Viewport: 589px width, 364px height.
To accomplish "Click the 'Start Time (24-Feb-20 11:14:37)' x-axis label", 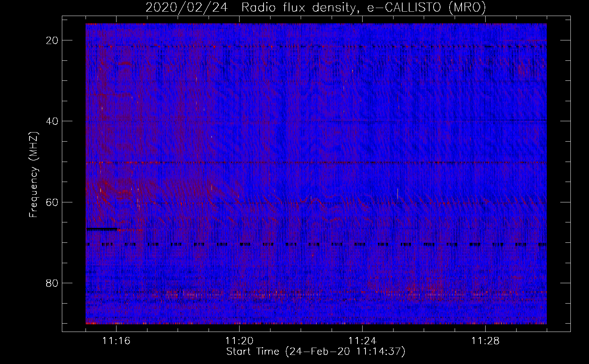I will point(316,352).
